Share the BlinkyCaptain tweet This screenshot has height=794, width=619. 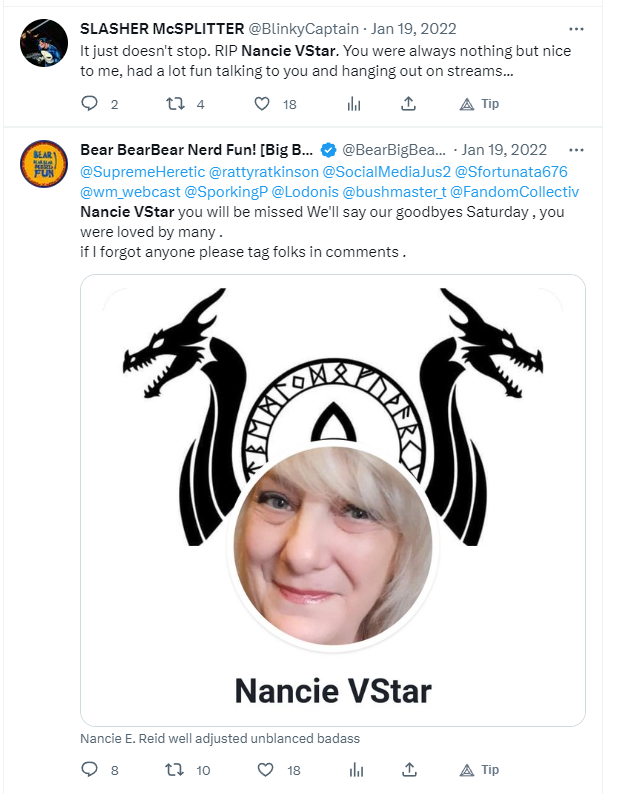coord(408,104)
